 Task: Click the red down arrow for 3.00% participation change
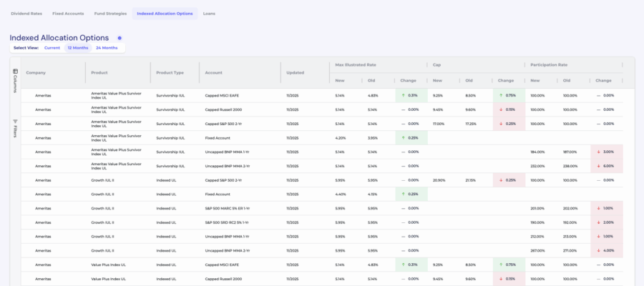600,152
